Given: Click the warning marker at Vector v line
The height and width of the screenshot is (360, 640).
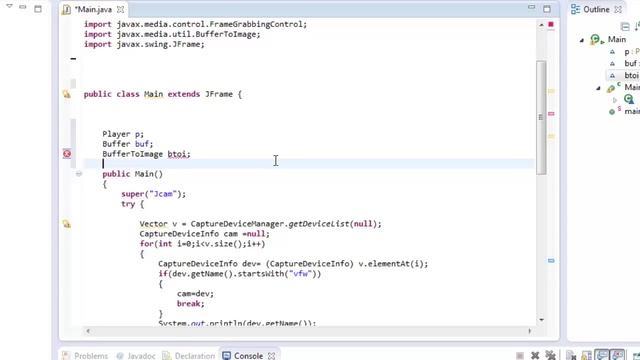Looking at the screenshot, I should click(x=67, y=224).
